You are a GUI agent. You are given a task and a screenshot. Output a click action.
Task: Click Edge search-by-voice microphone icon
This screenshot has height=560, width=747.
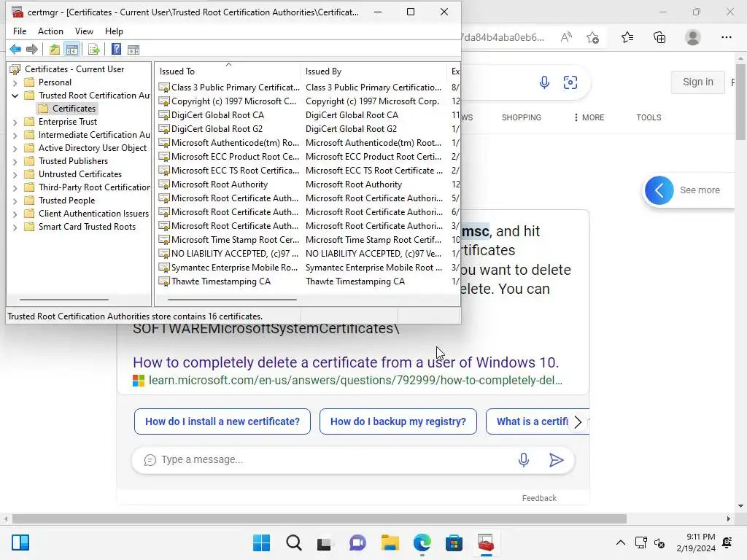[x=544, y=82]
